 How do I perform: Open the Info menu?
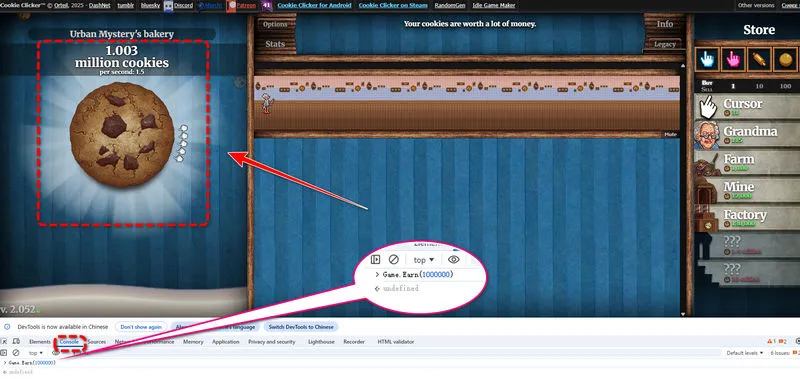(665, 24)
